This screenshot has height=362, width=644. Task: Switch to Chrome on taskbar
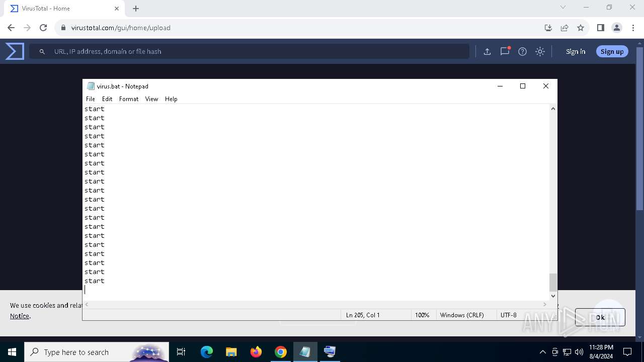281,352
